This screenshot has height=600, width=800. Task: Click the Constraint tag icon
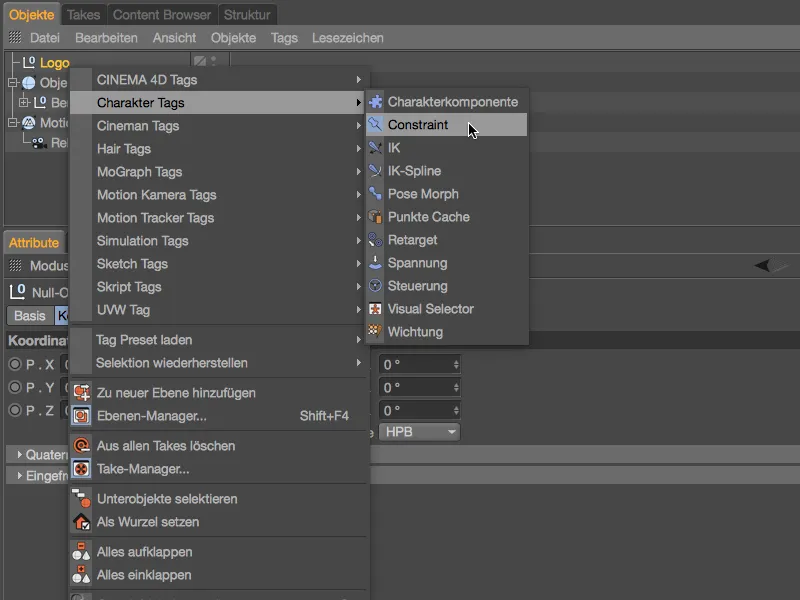point(376,124)
